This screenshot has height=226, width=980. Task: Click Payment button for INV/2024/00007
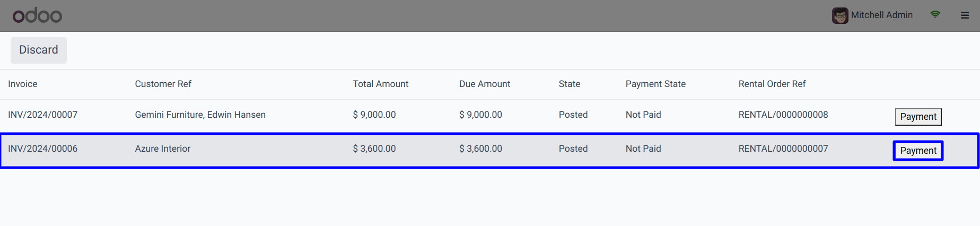pyautogui.click(x=918, y=117)
